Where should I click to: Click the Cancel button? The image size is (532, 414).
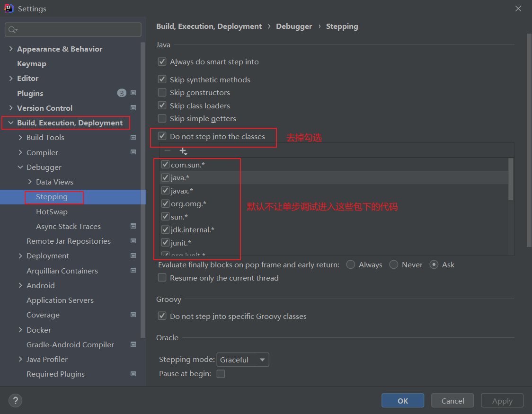point(452,401)
